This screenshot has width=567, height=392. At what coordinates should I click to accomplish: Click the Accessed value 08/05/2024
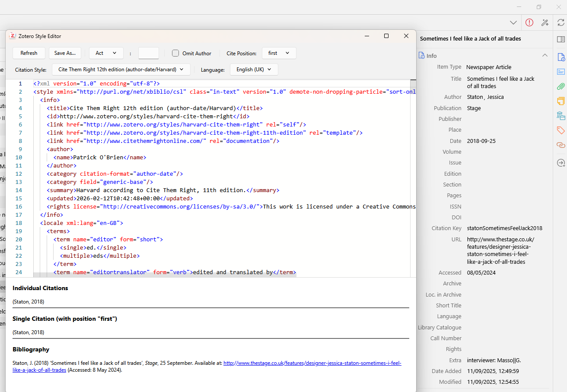click(481, 273)
